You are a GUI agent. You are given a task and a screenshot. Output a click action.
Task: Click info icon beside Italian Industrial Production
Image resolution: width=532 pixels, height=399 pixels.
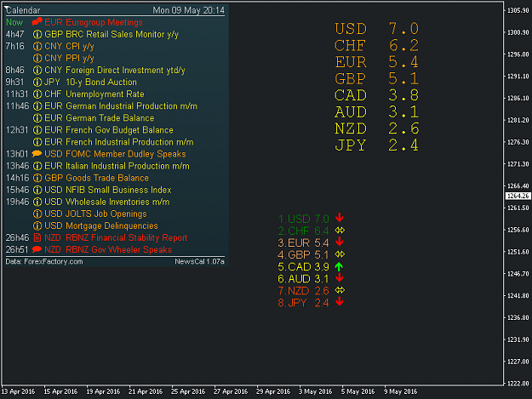pyautogui.click(x=37, y=166)
